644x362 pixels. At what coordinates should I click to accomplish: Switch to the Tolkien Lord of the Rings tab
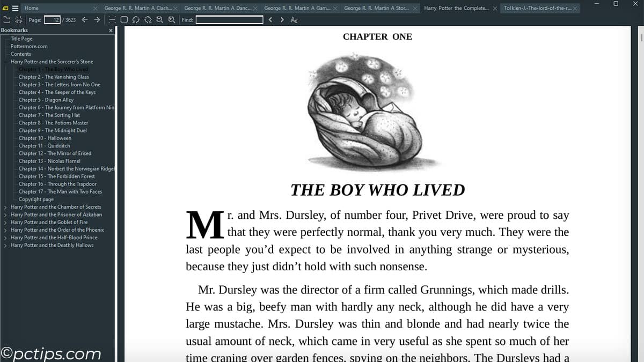tap(537, 8)
